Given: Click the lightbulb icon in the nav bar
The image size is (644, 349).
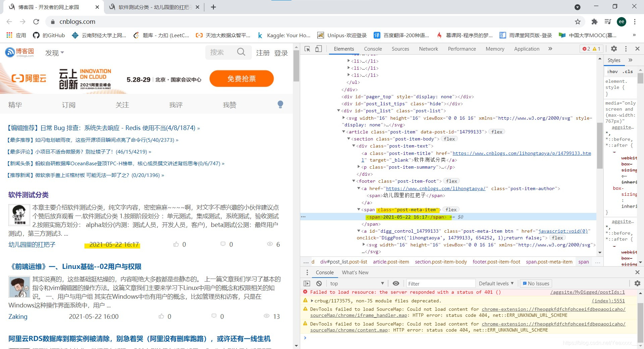Looking at the screenshot, I should 280,105.
